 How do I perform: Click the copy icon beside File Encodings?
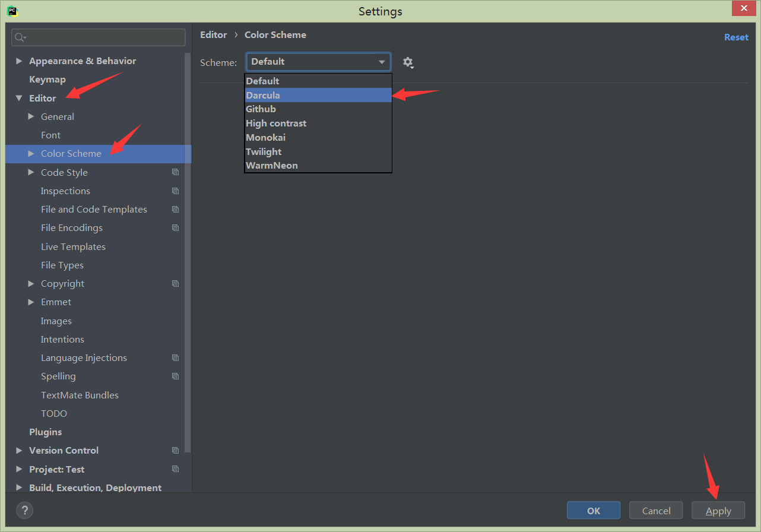click(175, 227)
